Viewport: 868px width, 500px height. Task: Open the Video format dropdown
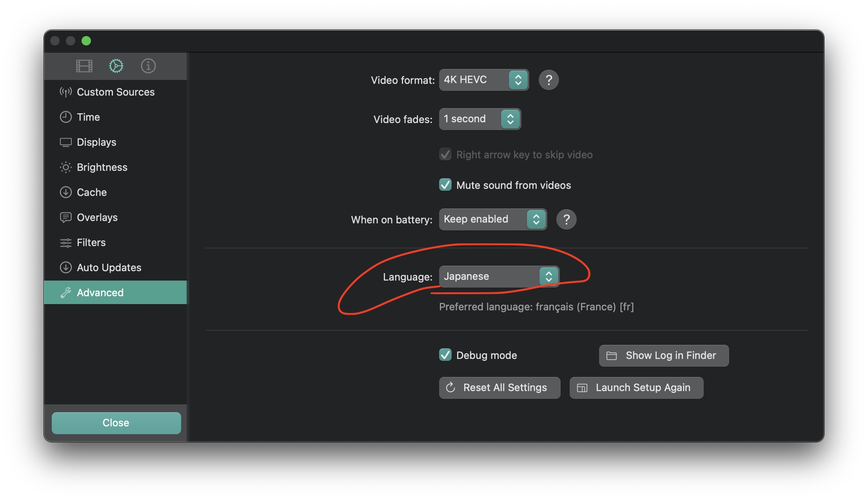[x=484, y=80]
